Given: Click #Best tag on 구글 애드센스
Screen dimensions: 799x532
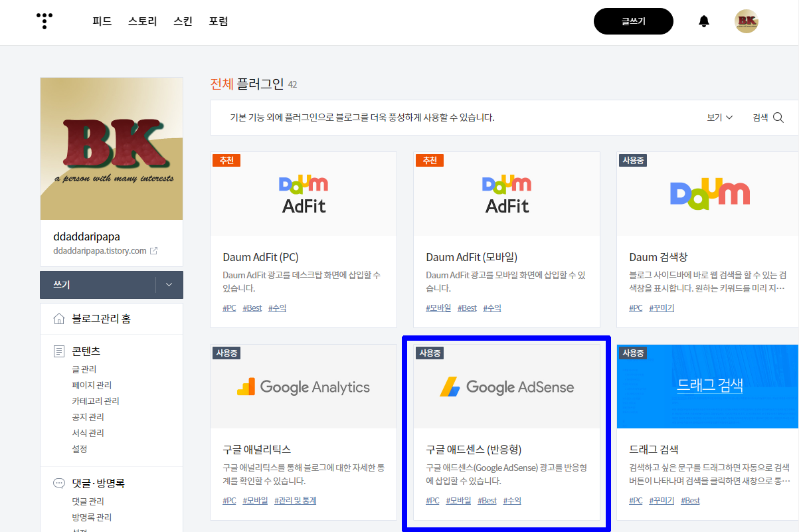Looking at the screenshot, I should click(488, 501).
